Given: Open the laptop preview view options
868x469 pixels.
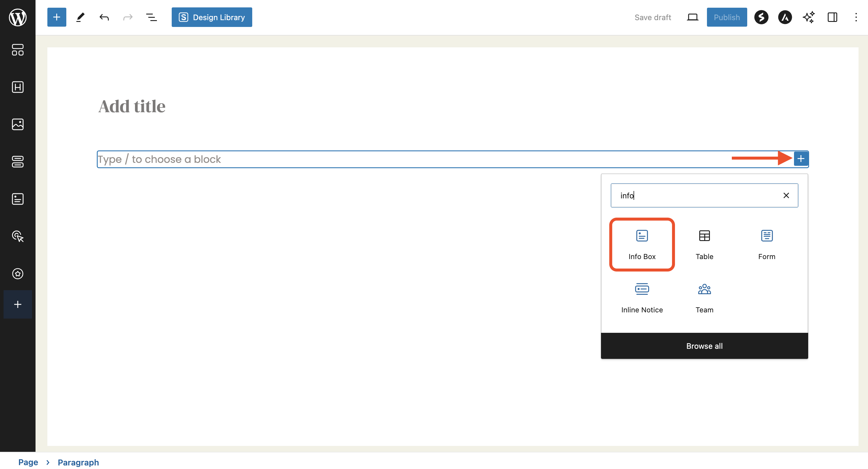Looking at the screenshot, I should point(692,17).
